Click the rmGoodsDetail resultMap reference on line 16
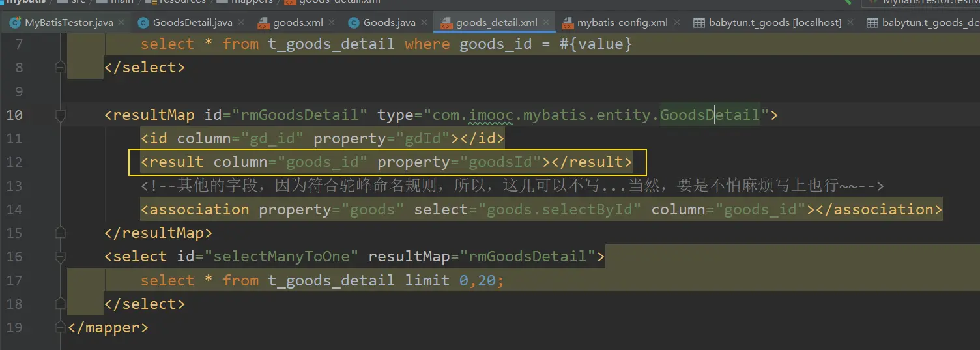 528,257
